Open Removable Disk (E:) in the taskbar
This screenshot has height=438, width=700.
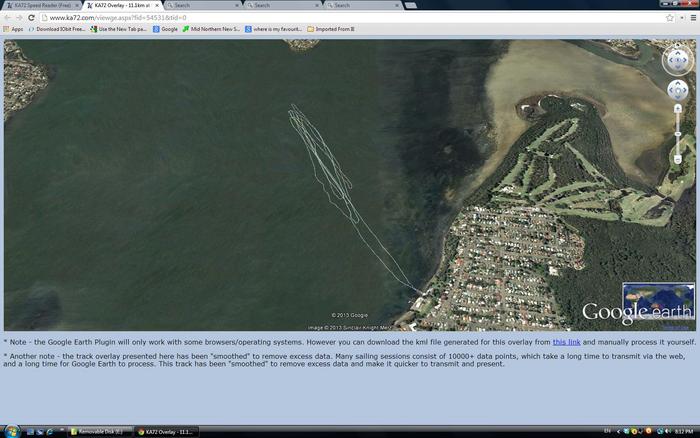point(98,431)
